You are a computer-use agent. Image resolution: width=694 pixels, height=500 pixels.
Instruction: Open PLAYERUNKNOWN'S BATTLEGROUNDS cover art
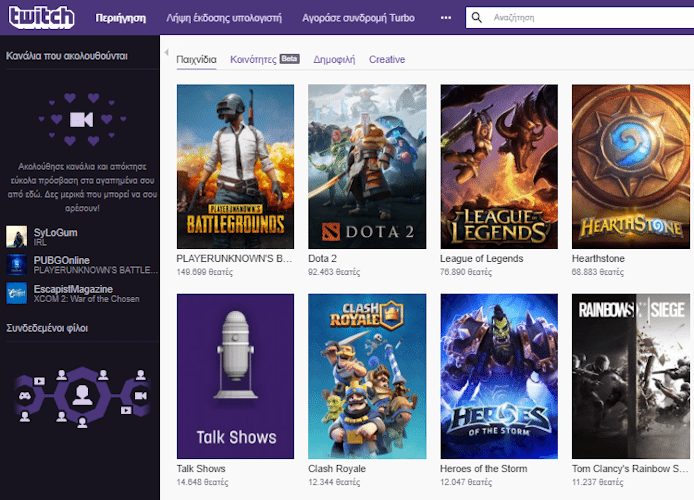[x=235, y=166]
